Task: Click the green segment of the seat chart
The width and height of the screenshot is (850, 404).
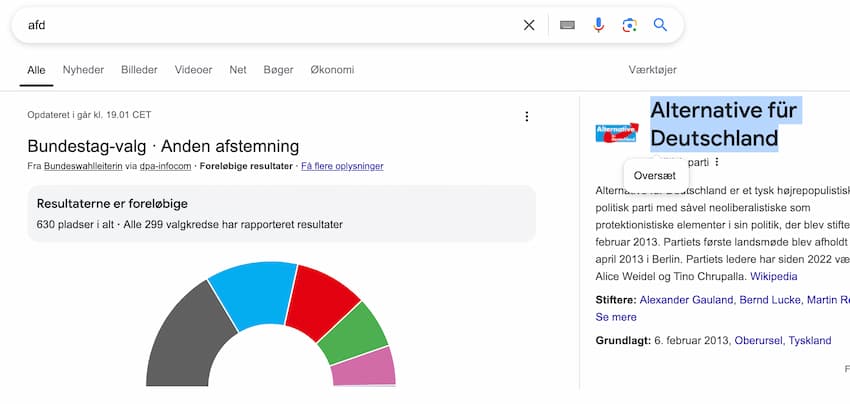Action: pyautogui.click(x=353, y=334)
